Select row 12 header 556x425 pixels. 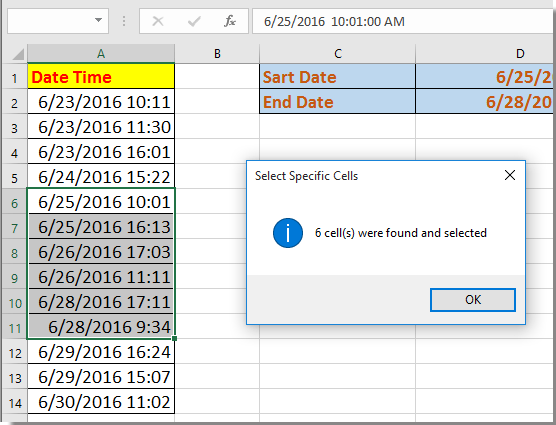tap(15, 352)
